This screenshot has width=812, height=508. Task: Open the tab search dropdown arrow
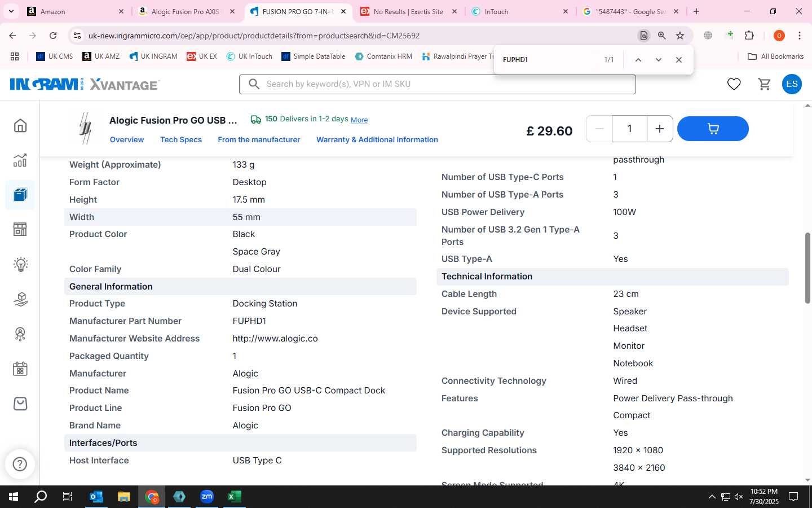(x=11, y=11)
